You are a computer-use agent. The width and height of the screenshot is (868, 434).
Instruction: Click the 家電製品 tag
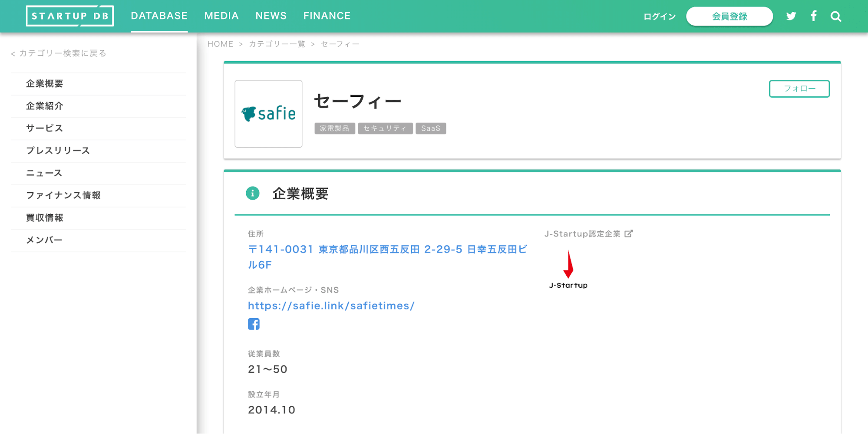tap(334, 128)
